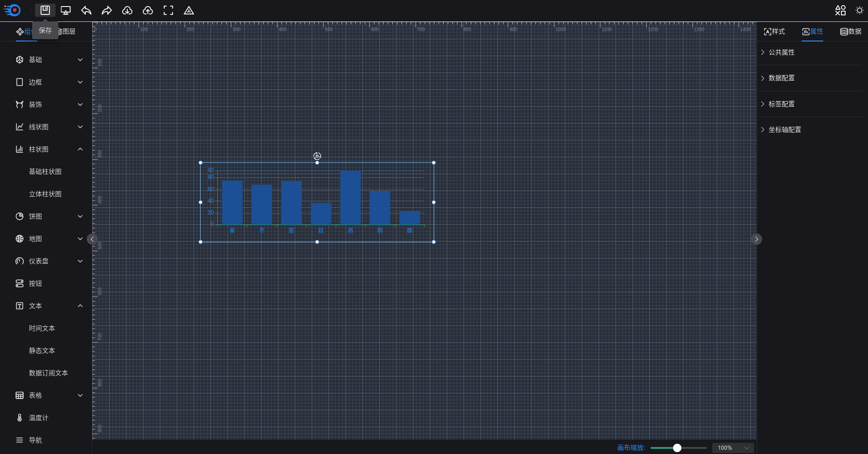Switch to the 数据 tab
This screenshot has width=868, height=454.
pyautogui.click(x=851, y=31)
